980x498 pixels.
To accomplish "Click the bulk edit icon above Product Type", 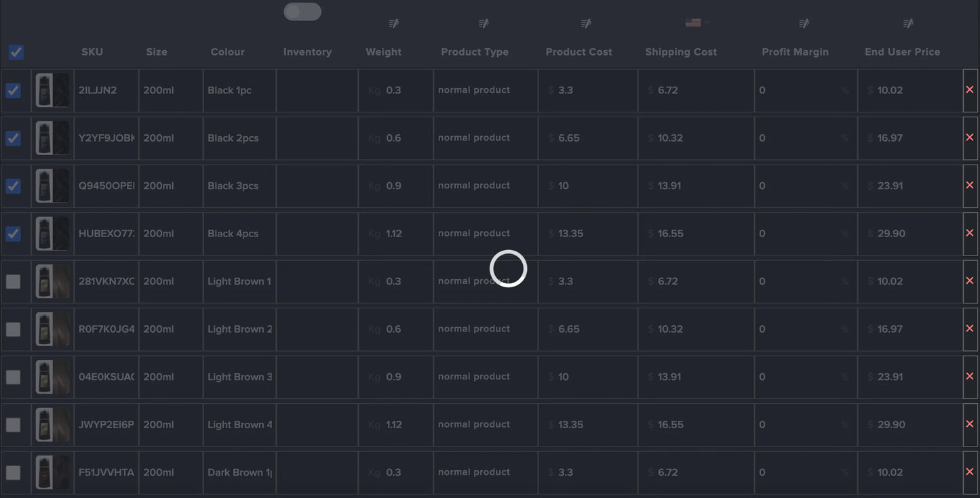I will (484, 24).
